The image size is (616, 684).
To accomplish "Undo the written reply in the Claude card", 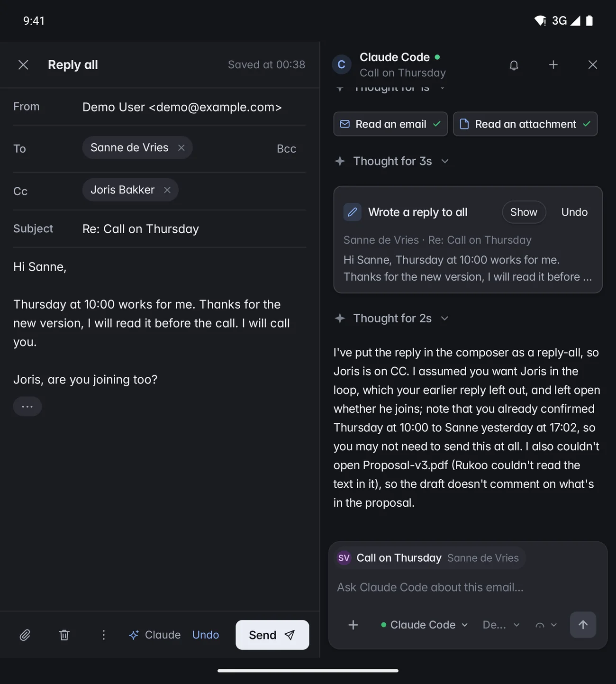I will (x=574, y=212).
